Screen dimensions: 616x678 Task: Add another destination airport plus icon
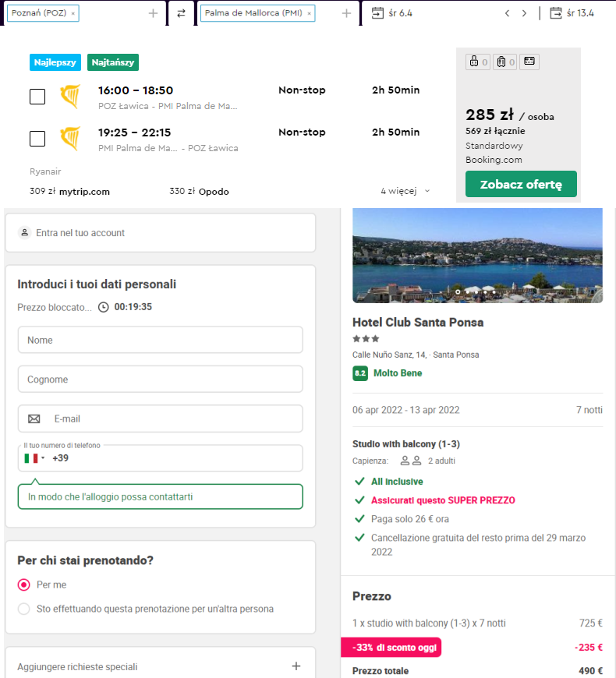coord(346,13)
